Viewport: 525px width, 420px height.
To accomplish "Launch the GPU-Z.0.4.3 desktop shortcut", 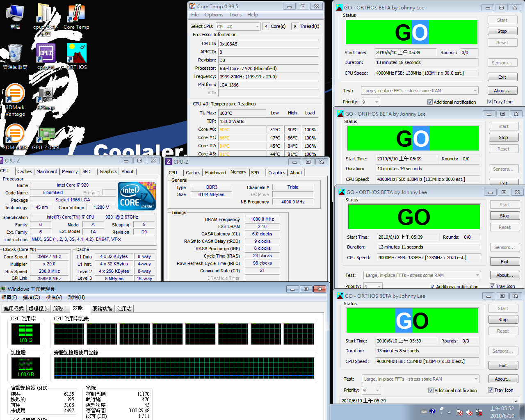I will tap(46, 137).
